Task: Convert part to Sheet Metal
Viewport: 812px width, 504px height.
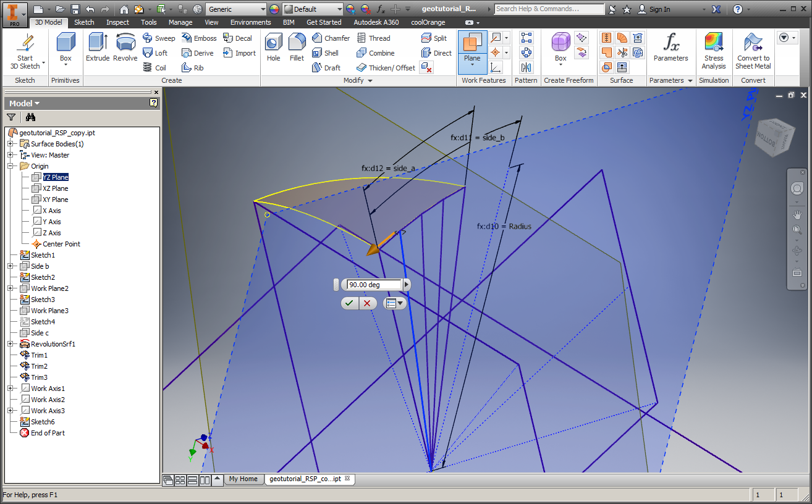Action: point(753,51)
